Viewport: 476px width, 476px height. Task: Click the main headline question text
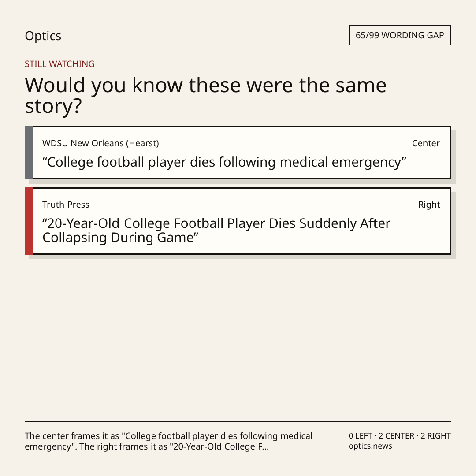(205, 95)
